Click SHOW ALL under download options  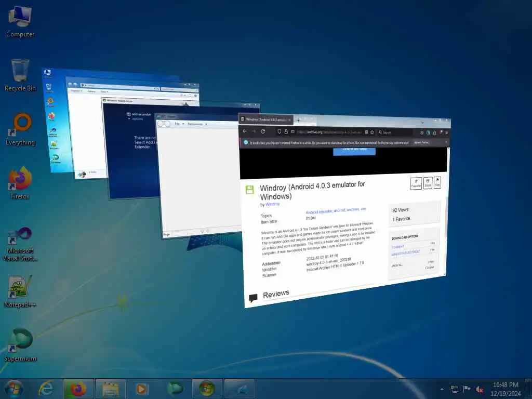(x=396, y=265)
